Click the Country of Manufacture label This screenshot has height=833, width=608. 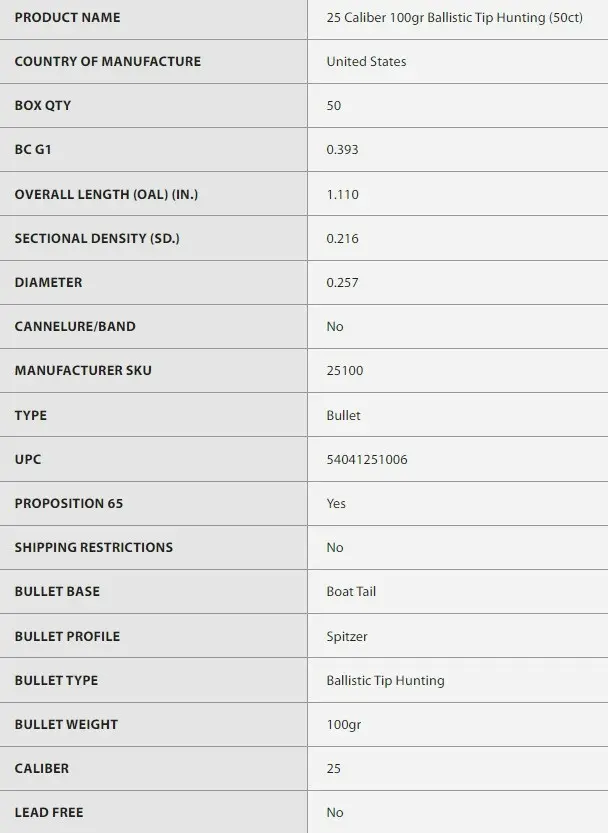(107, 62)
